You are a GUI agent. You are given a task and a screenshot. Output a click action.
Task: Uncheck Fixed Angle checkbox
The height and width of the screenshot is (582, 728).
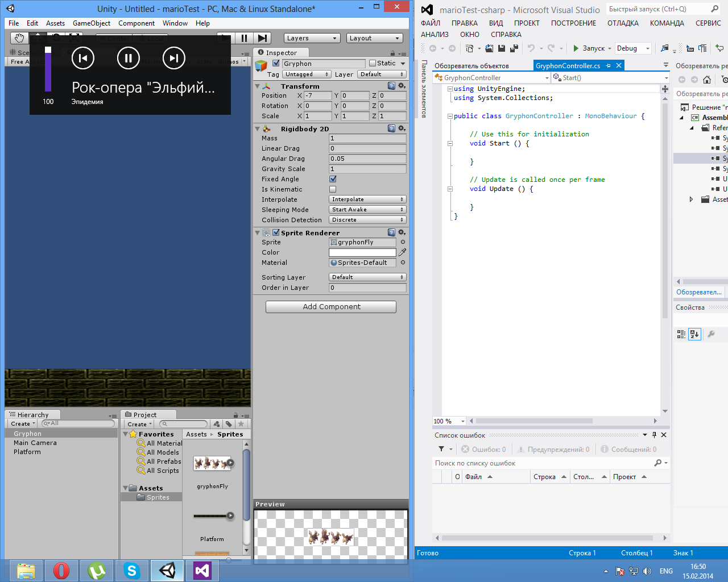coord(333,179)
